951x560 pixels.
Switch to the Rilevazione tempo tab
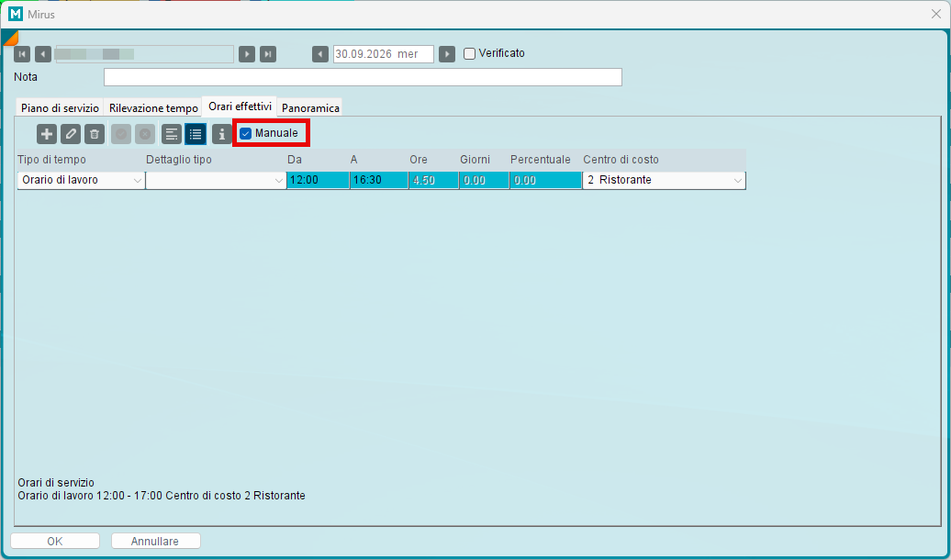click(x=153, y=108)
